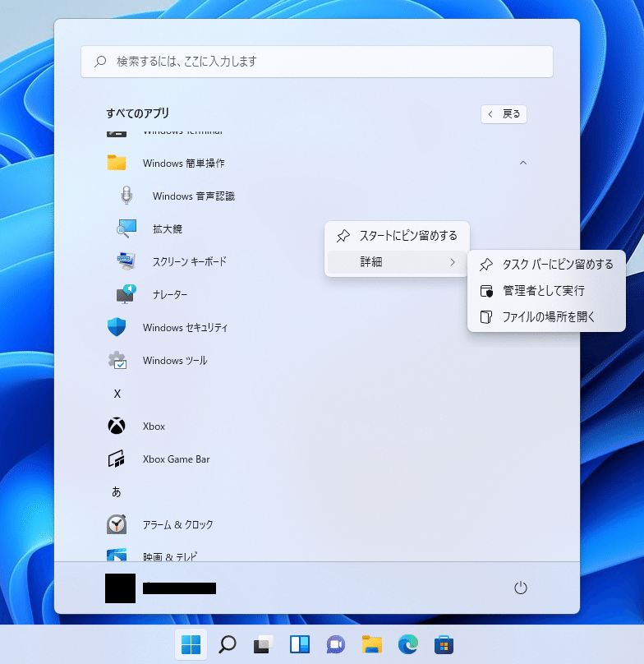Click the ナレーター app icon
This screenshot has width=644, height=664.
point(126,294)
